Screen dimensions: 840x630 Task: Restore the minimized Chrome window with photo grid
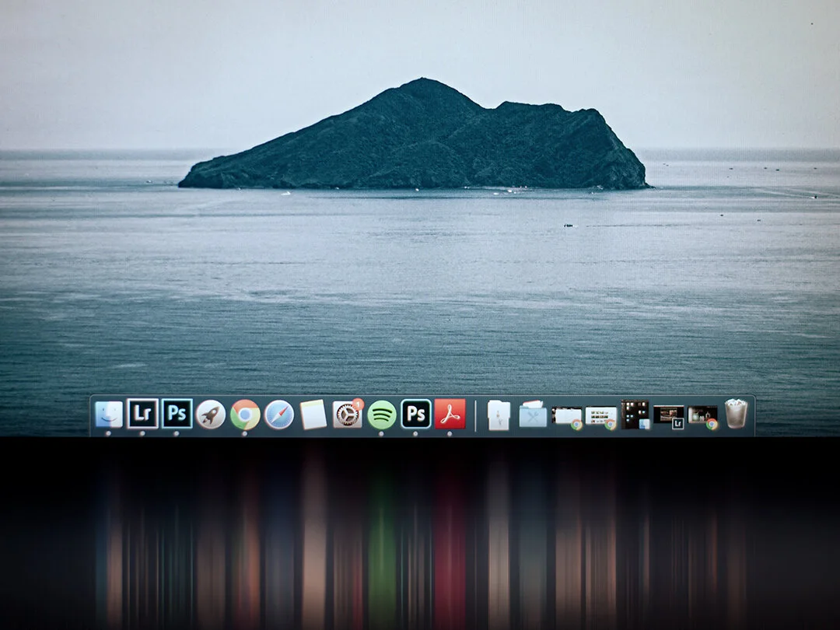pyautogui.click(x=600, y=418)
